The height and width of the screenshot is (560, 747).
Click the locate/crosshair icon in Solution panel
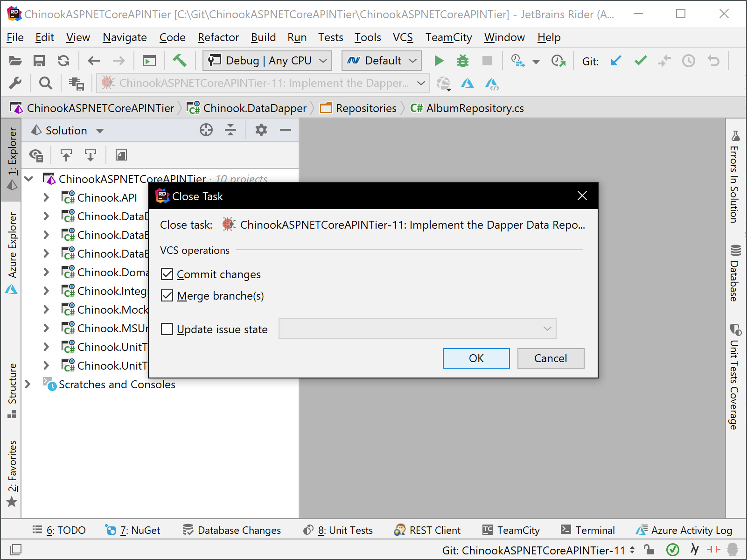pyautogui.click(x=206, y=130)
